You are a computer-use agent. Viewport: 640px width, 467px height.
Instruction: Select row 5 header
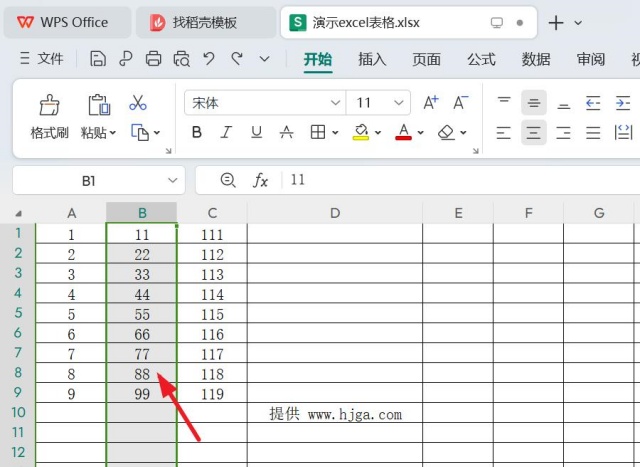18,313
